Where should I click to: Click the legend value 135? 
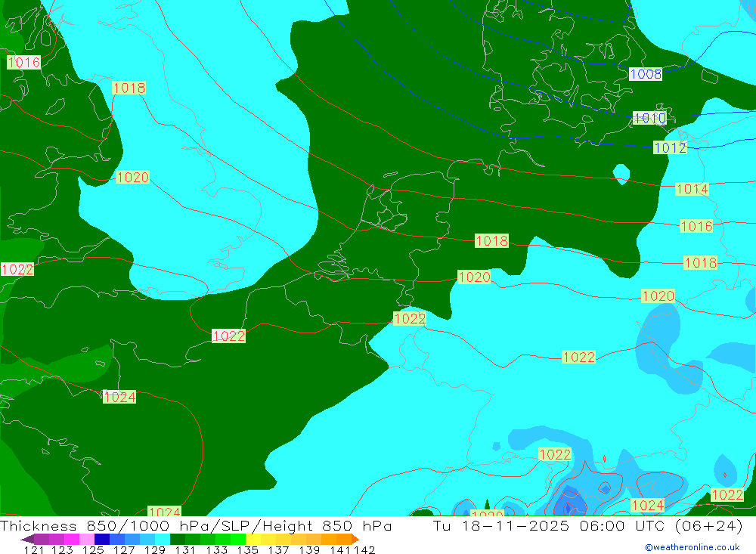(247, 550)
